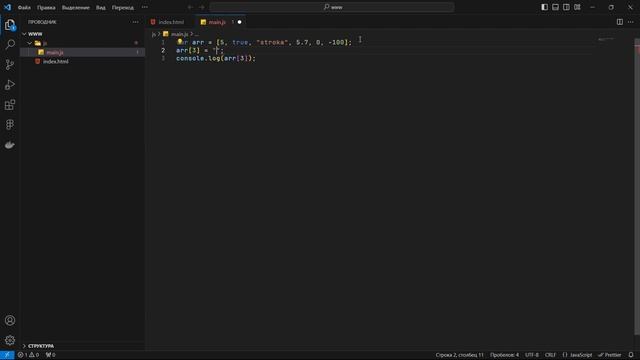Toggle primary sidebar visibility
The width and height of the screenshot is (640, 360).
[544, 7]
